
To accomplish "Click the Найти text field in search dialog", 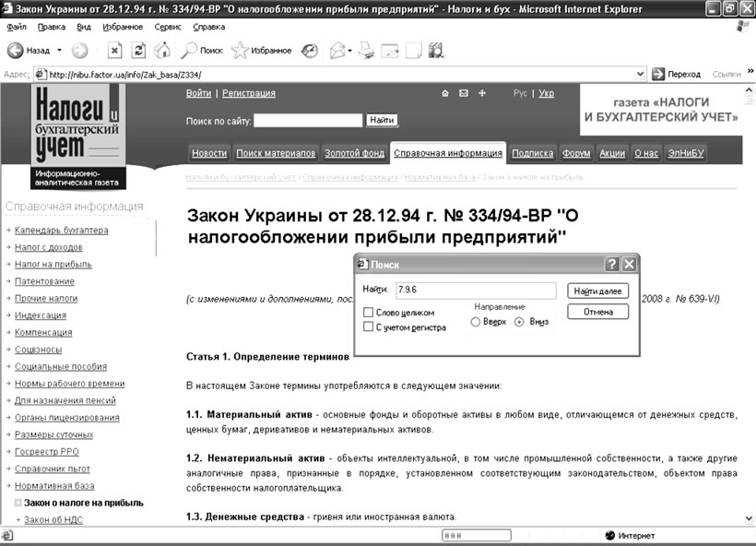I will click(475, 291).
